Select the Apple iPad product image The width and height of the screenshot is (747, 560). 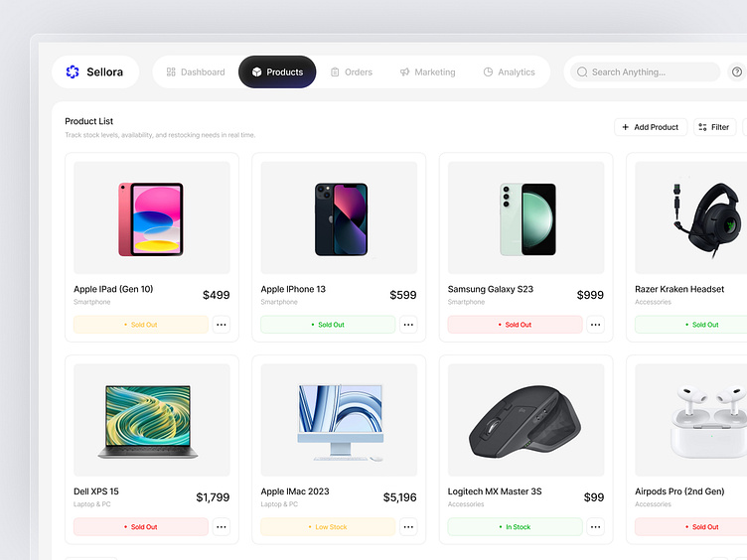[152, 217]
